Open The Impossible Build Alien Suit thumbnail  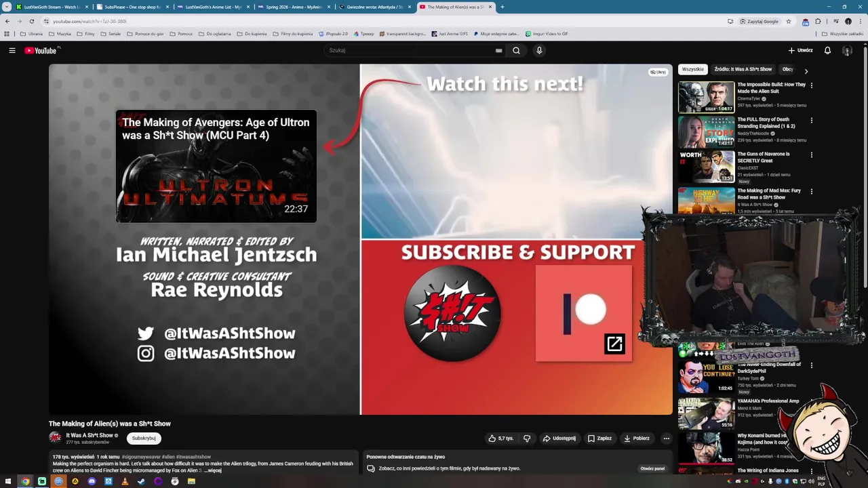coord(706,97)
